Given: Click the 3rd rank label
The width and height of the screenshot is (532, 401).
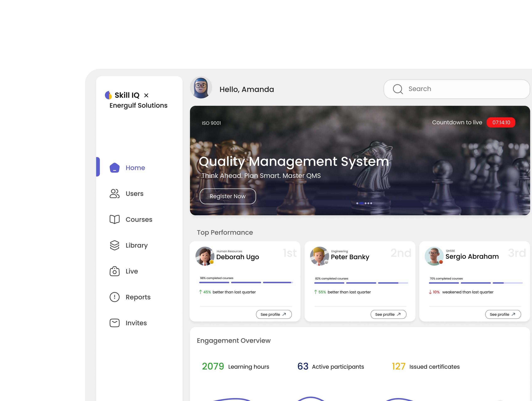Looking at the screenshot, I should click(517, 253).
